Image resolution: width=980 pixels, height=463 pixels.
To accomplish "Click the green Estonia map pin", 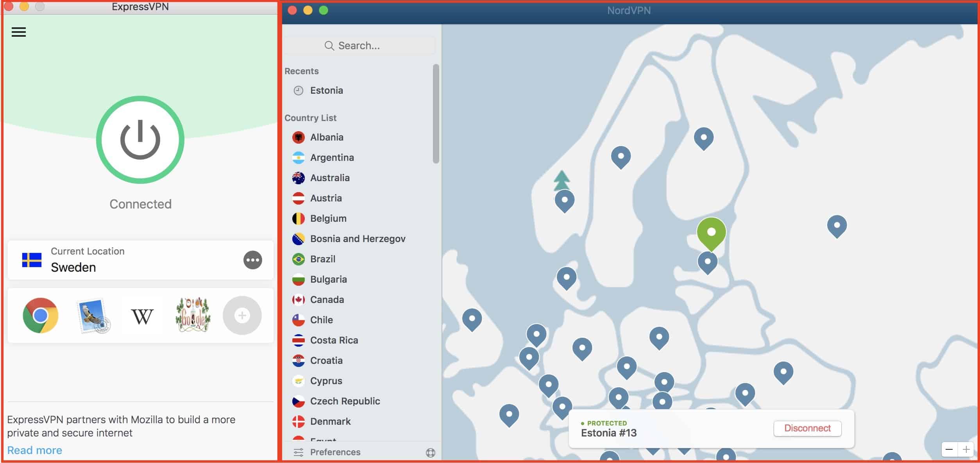I will coord(711,233).
